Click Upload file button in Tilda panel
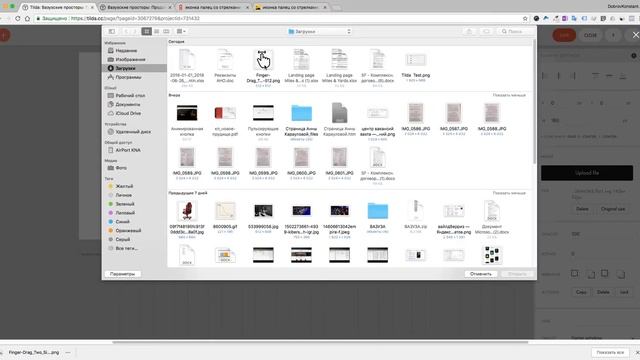The image size is (640, 360). (587, 173)
